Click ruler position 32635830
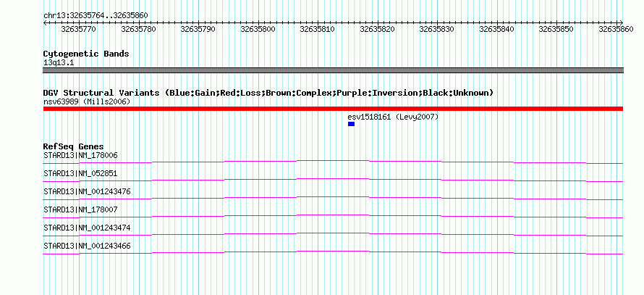 click(x=437, y=29)
